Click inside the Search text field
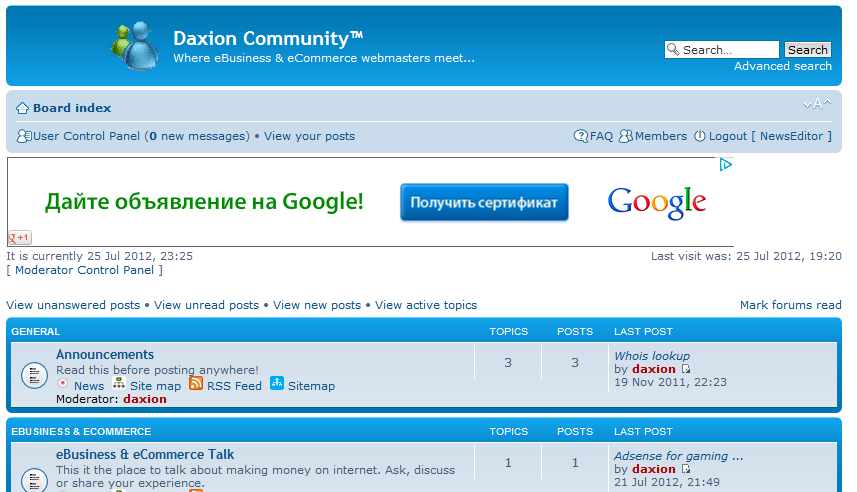 721,50
